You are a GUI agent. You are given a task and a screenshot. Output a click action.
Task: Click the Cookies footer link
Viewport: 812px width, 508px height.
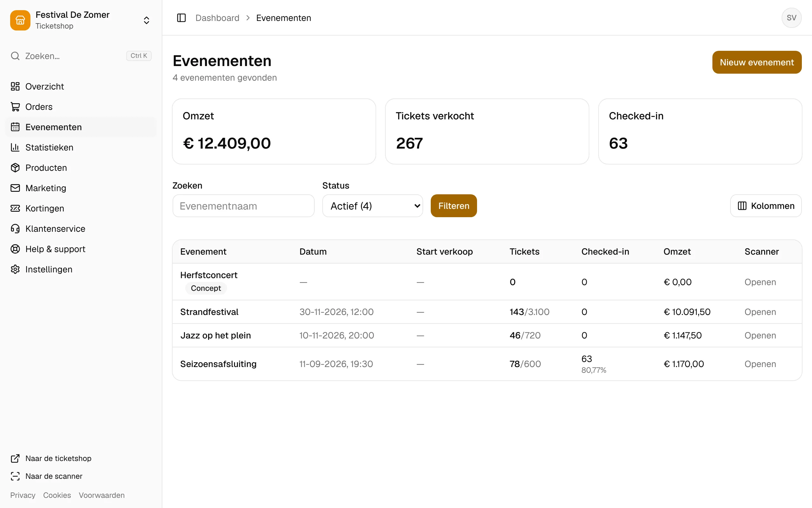(57, 495)
